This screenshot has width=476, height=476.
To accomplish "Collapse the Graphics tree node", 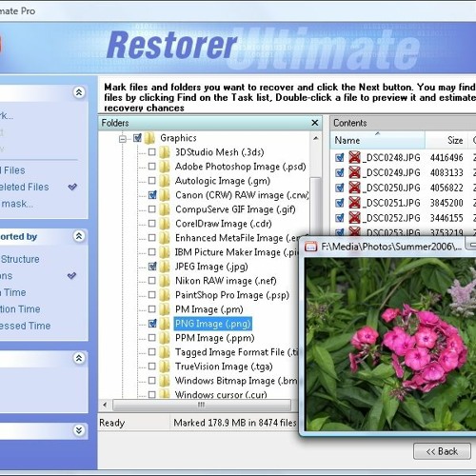I will click(123, 139).
